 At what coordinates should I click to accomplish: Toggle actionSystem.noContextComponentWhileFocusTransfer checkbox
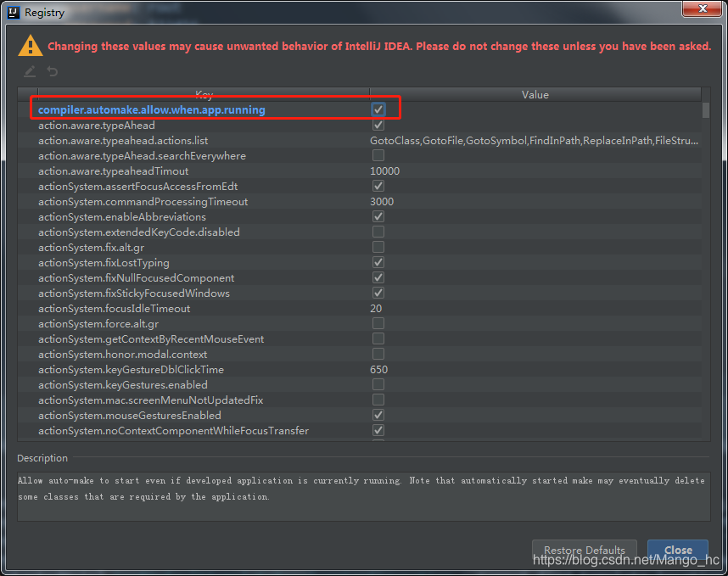pyautogui.click(x=378, y=430)
